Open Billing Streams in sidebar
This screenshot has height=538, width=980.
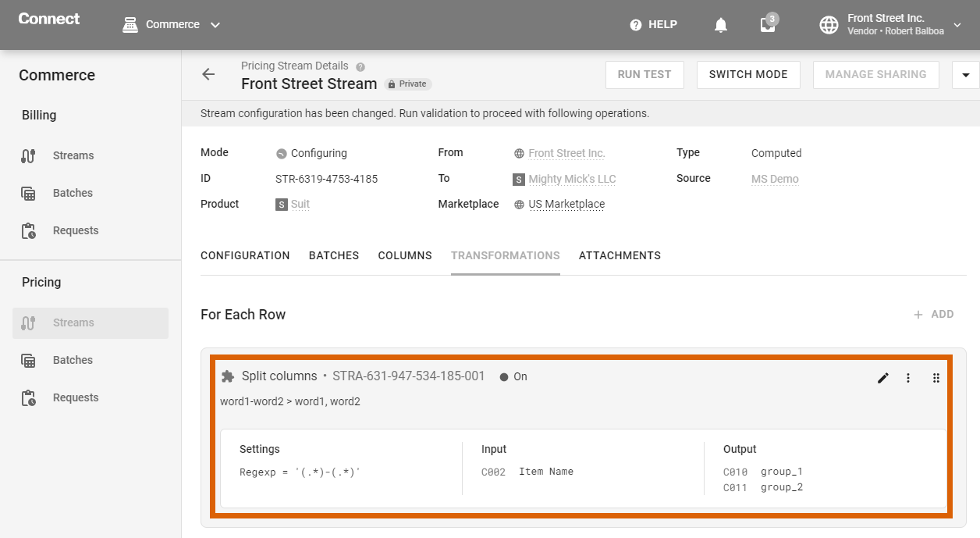coord(91,155)
